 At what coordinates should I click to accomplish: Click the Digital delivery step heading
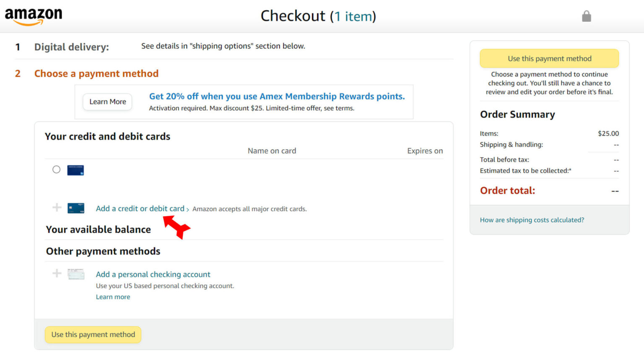click(71, 47)
